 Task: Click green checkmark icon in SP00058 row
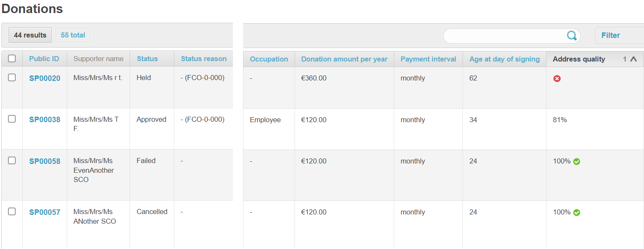(576, 161)
